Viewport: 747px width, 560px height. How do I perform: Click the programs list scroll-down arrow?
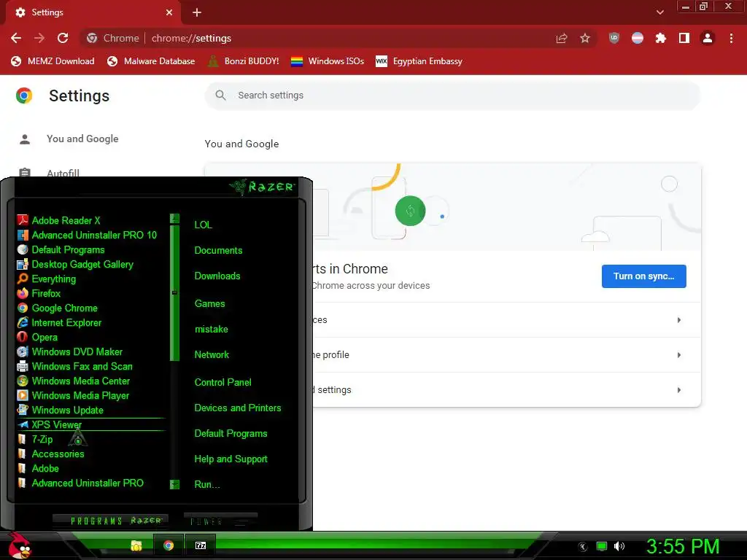click(x=174, y=484)
